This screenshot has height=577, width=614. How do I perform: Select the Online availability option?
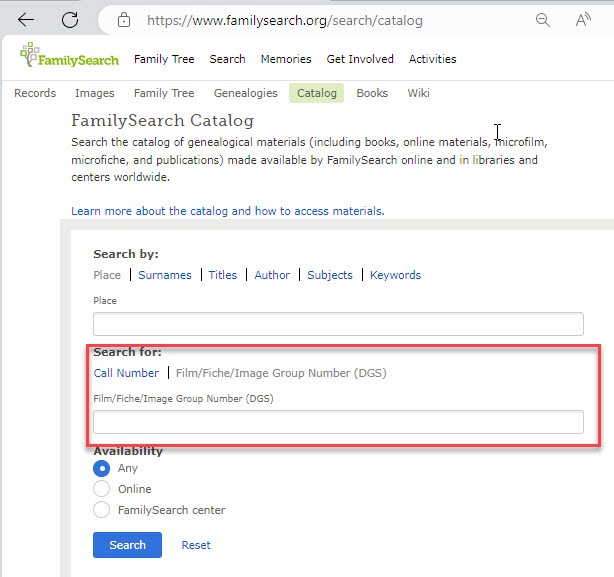coord(101,489)
